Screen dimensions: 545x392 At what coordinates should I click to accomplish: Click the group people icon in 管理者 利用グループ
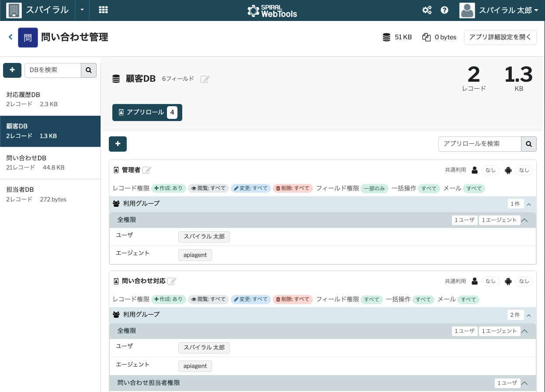116,204
